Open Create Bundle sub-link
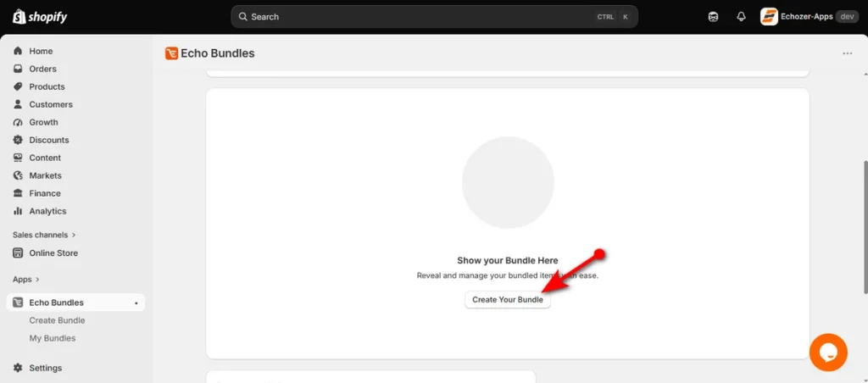The width and height of the screenshot is (868, 383). [x=57, y=320]
